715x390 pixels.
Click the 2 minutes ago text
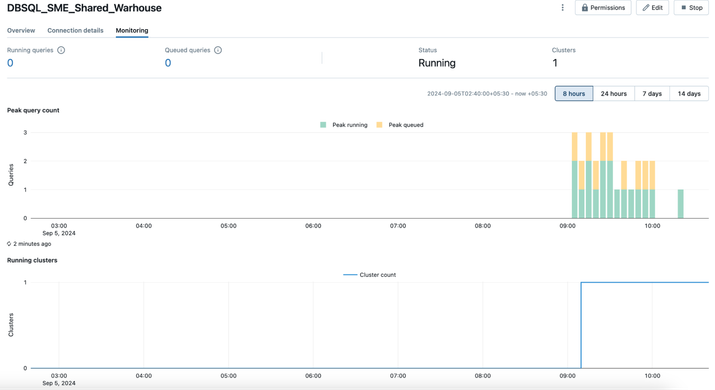32,244
